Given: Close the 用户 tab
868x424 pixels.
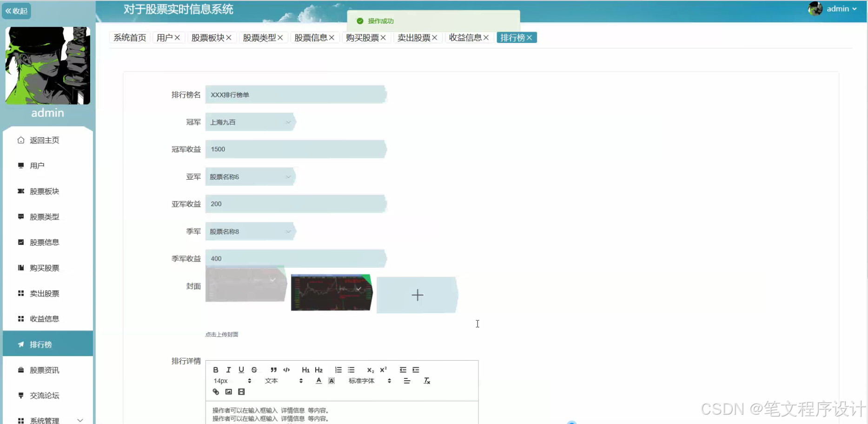Looking at the screenshot, I should coord(177,38).
